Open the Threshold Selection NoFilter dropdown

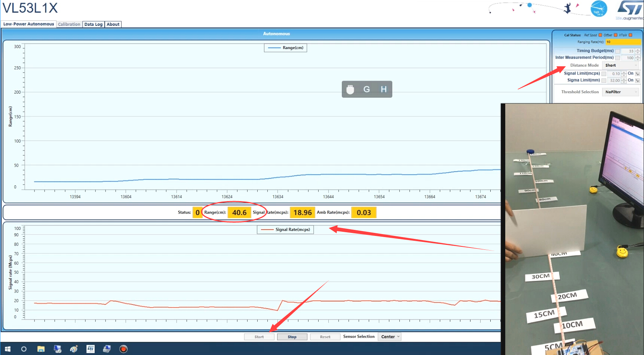tap(621, 92)
